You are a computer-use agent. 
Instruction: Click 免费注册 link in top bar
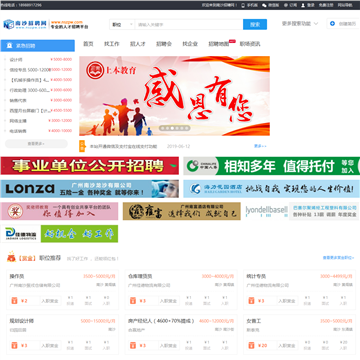tap(326, 5)
